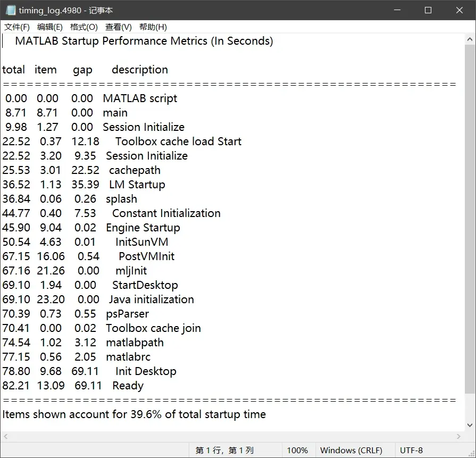Click 'Toolbox cache load Start' text

coord(179,141)
